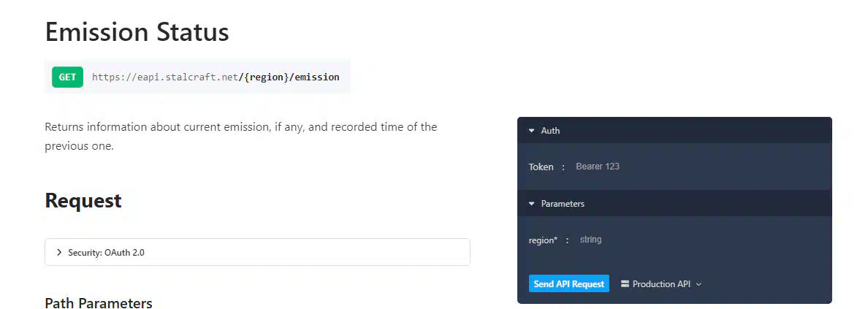Click the Production API server label
This screenshot has height=309, width=868.
click(x=661, y=284)
